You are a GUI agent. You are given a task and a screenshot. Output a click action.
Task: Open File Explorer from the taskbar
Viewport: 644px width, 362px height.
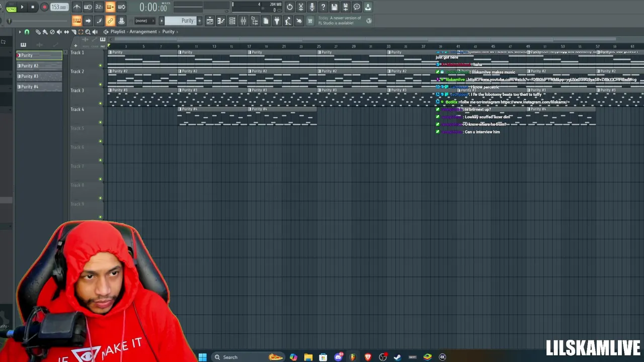pos(308,357)
